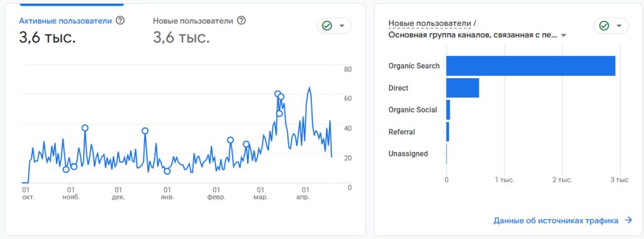Open help icon beside Активные пользователи
644x239 pixels.
pos(120,20)
